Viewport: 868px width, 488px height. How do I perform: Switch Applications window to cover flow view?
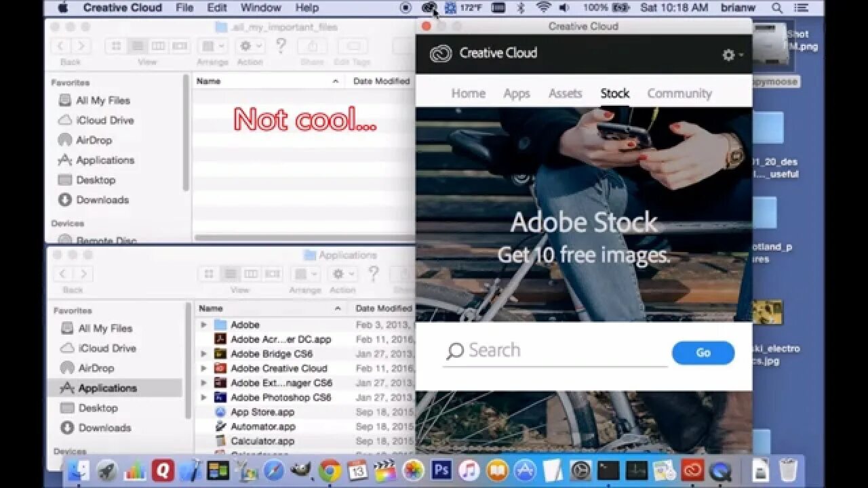pyautogui.click(x=272, y=274)
